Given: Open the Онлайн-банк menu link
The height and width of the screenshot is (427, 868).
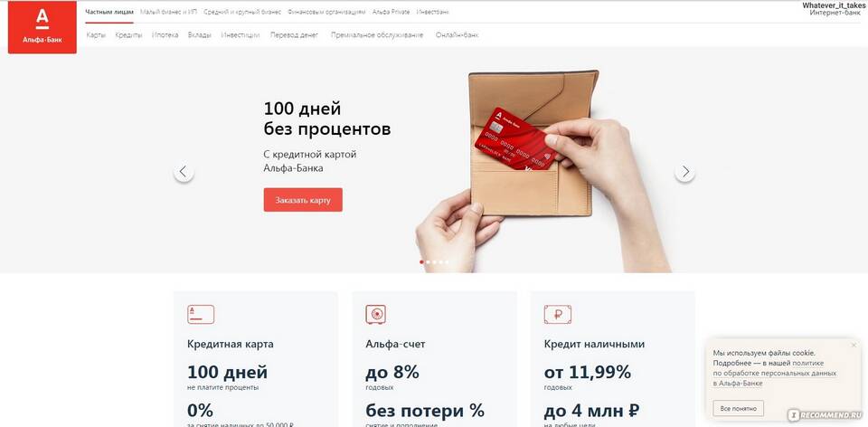Looking at the screenshot, I should pos(457,35).
